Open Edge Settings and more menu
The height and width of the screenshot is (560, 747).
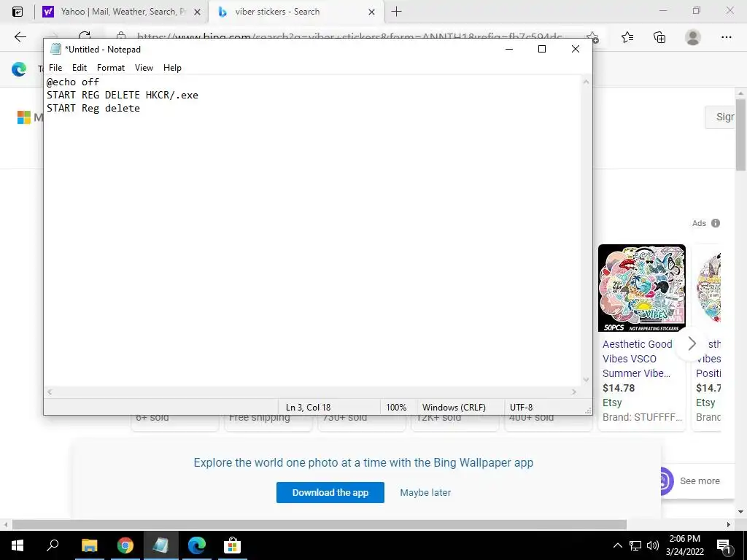[x=726, y=37]
